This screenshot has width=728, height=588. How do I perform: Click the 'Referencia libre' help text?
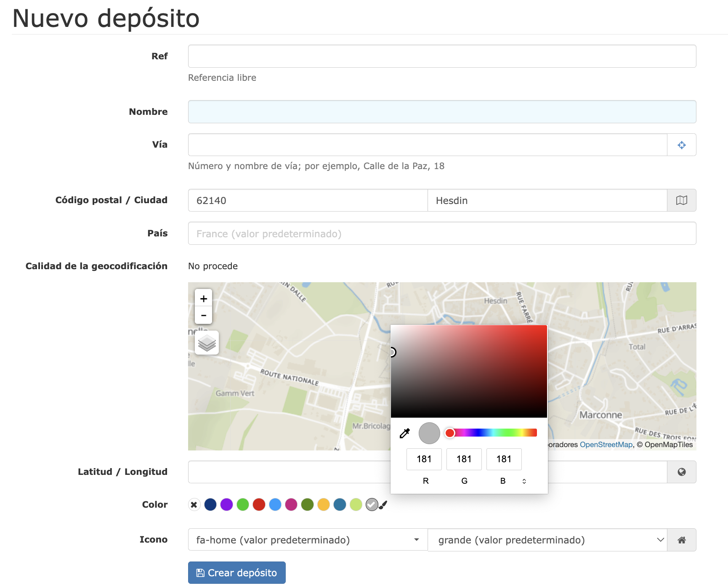[222, 78]
